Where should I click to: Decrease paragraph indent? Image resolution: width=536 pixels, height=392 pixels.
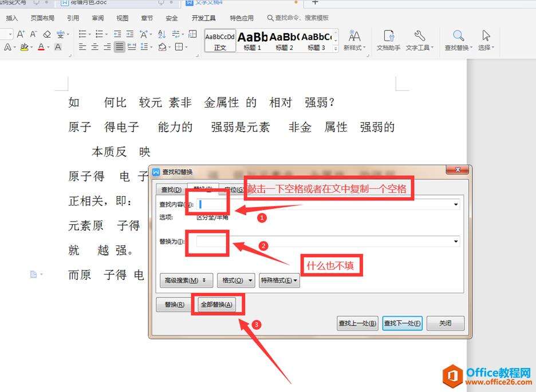117,34
